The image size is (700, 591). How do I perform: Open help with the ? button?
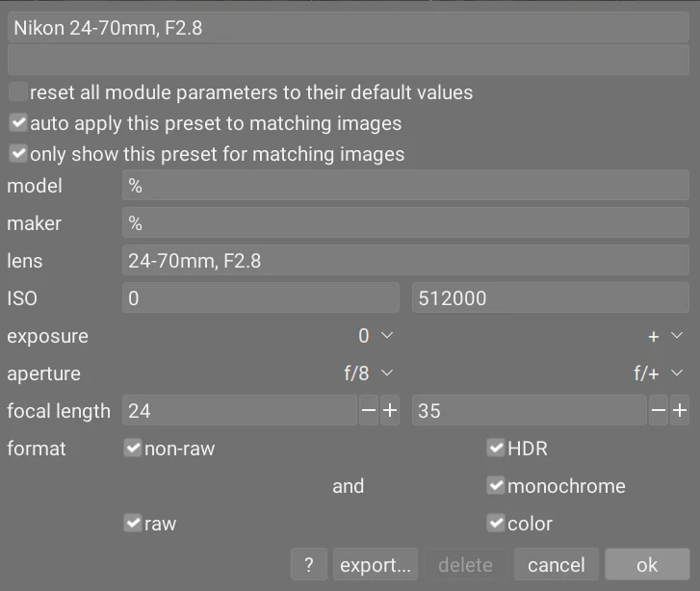pos(309,565)
